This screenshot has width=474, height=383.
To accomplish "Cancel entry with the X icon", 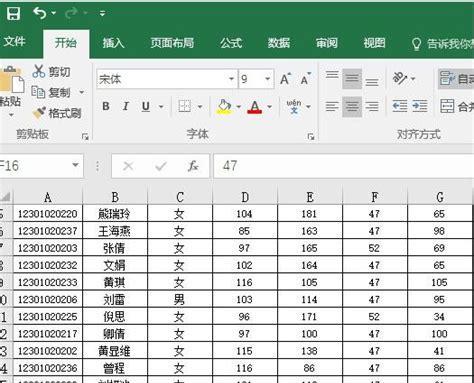I will click(x=128, y=166).
